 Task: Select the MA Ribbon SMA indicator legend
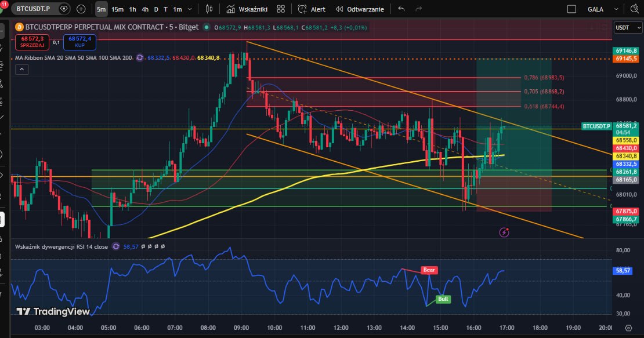pyautogui.click(x=74, y=58)
